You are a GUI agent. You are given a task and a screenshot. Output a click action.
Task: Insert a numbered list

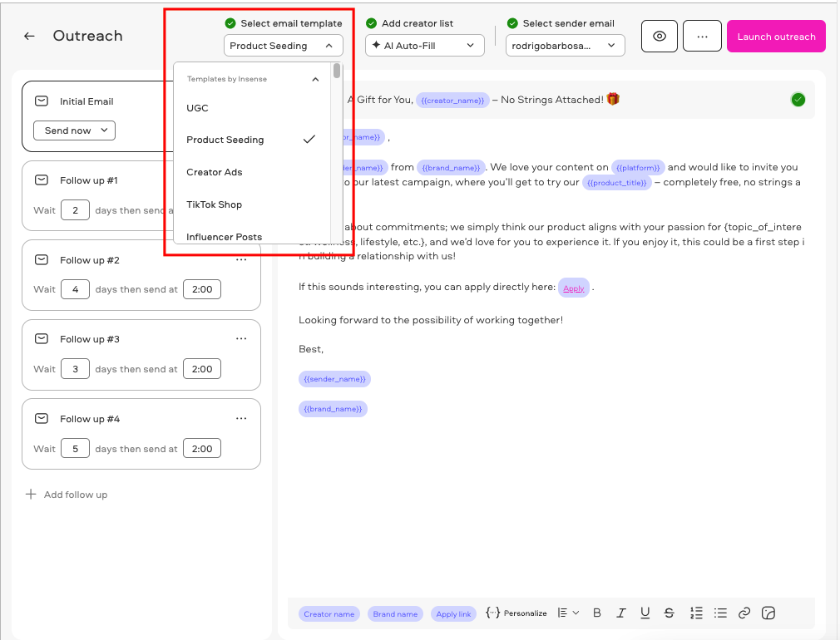[696, 613]
